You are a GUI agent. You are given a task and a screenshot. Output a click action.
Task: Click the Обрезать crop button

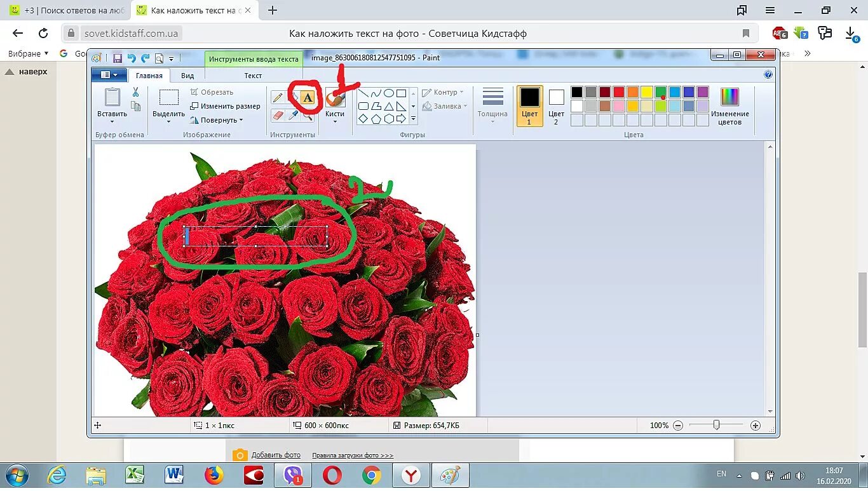pyautogui.click(x=212, y=92)
